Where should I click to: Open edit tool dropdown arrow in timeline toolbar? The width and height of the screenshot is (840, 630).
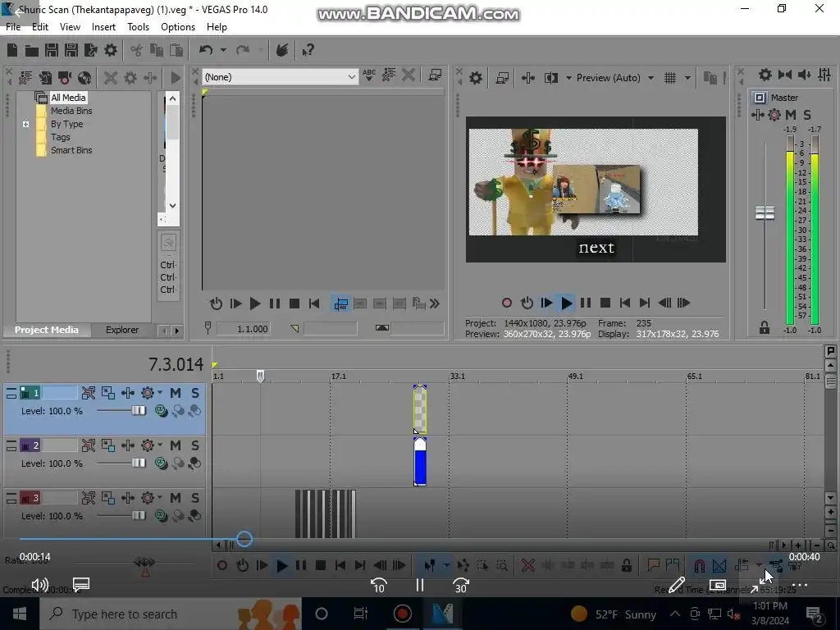click(x=445, y=565)
